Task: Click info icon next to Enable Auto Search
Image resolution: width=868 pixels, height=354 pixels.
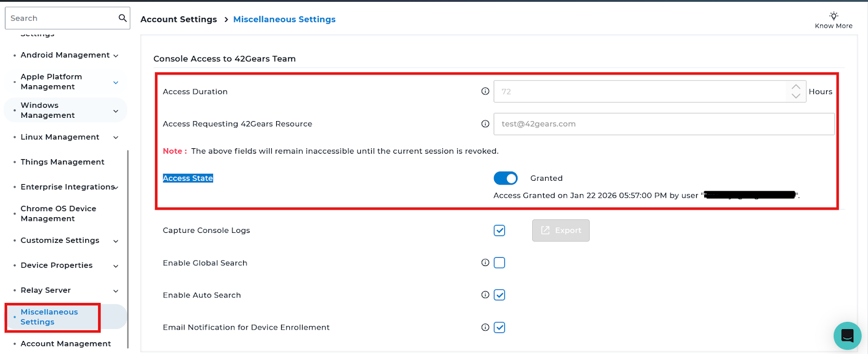Action: pos(485,295)
